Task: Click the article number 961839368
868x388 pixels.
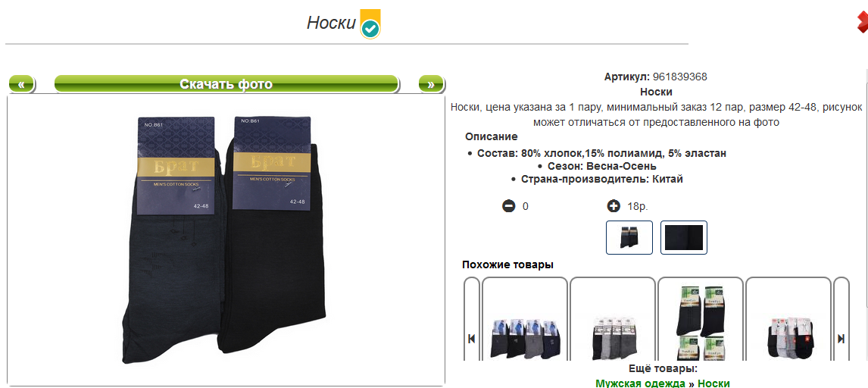Action: [x=680, y=77]
